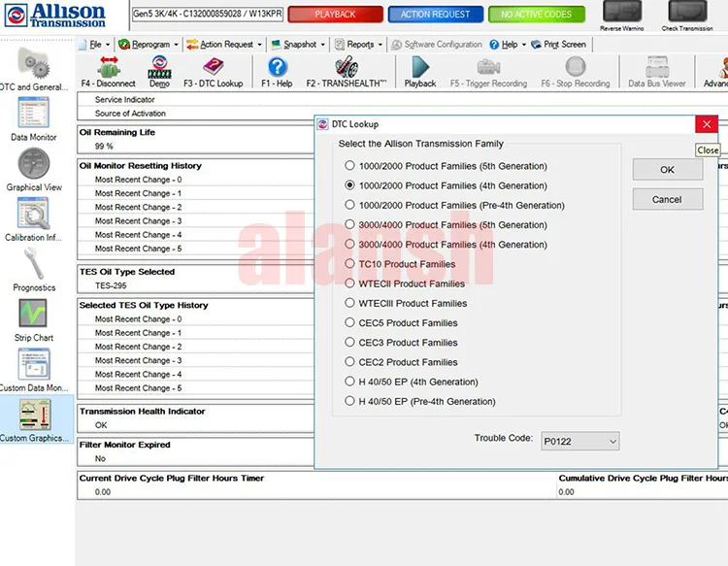Screen dimensions: 728x566
Task: Select 3000/4000 Product Families 4th Generation
Action: click(349, 244)
